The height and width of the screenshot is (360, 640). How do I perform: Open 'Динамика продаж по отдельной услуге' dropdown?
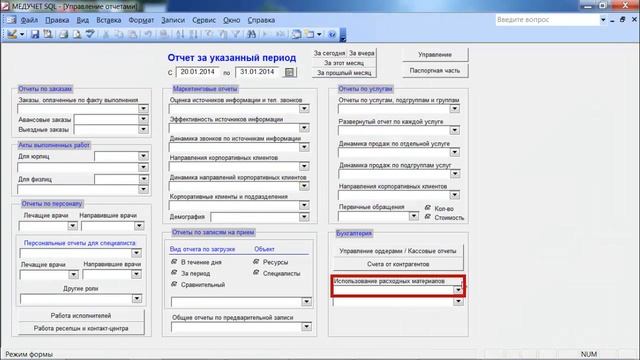coord(455,152)
